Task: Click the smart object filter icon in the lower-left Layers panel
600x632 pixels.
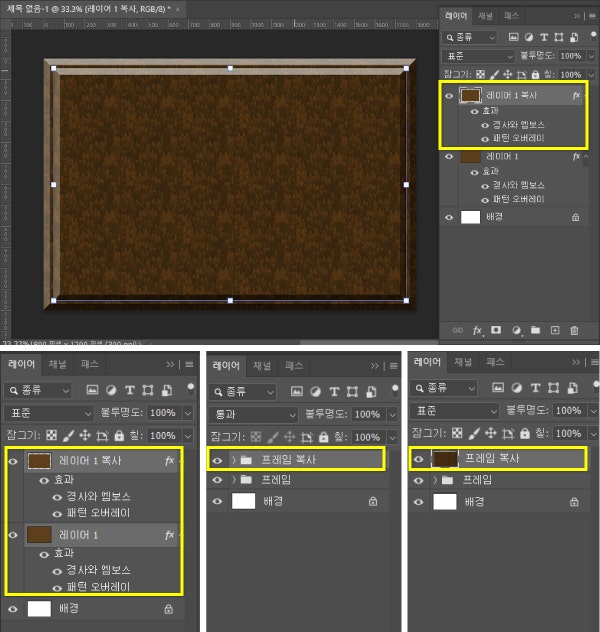Action: point(166,390)
